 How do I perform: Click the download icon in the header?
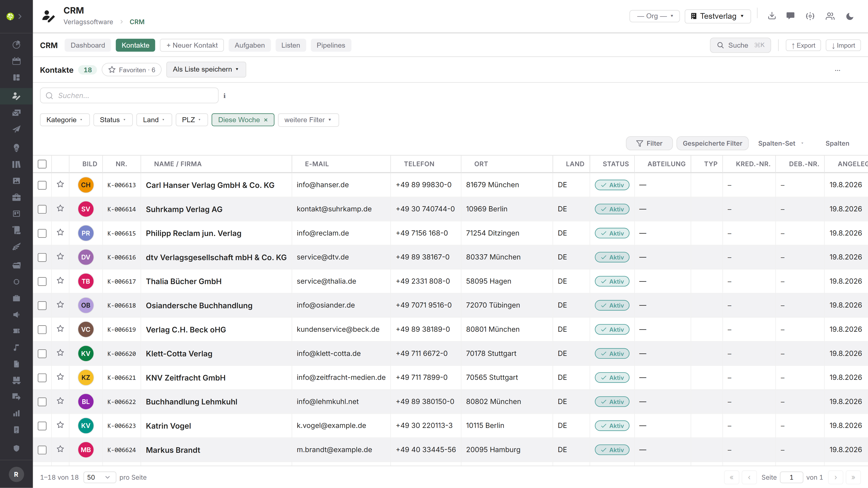pos(772,16)
